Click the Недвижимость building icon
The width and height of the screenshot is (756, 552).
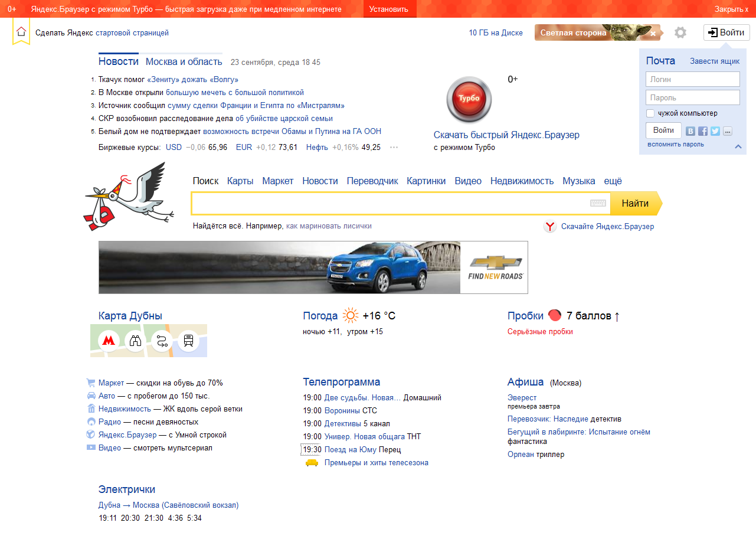(x=91, y=409)
